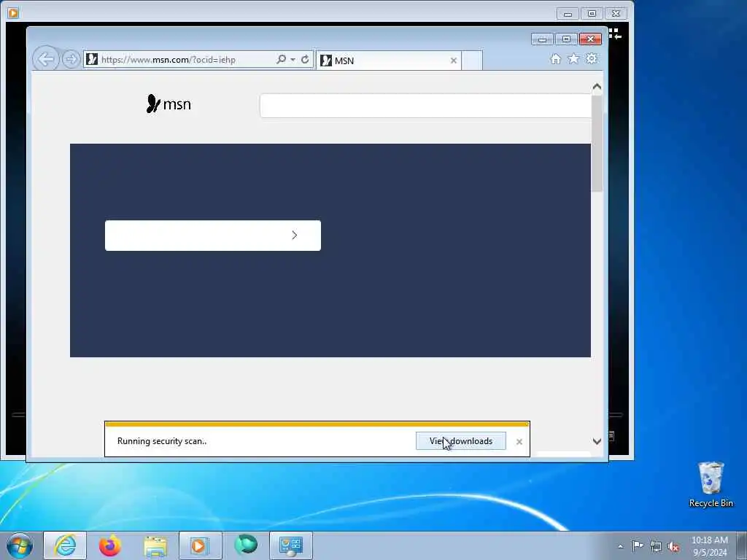
Task: Click the Show desktop strip at taskbar end
Action: pyautogui.click(x=742, y=545)
